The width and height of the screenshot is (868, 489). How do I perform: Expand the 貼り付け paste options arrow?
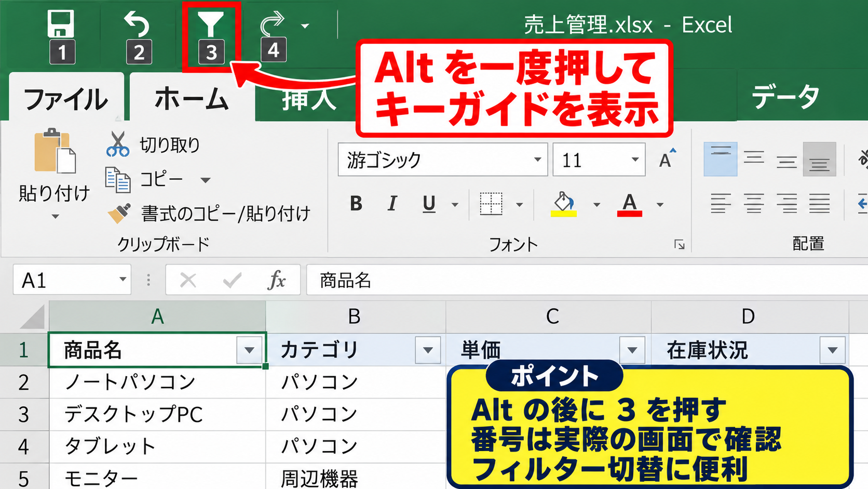[x=55, y=216]
